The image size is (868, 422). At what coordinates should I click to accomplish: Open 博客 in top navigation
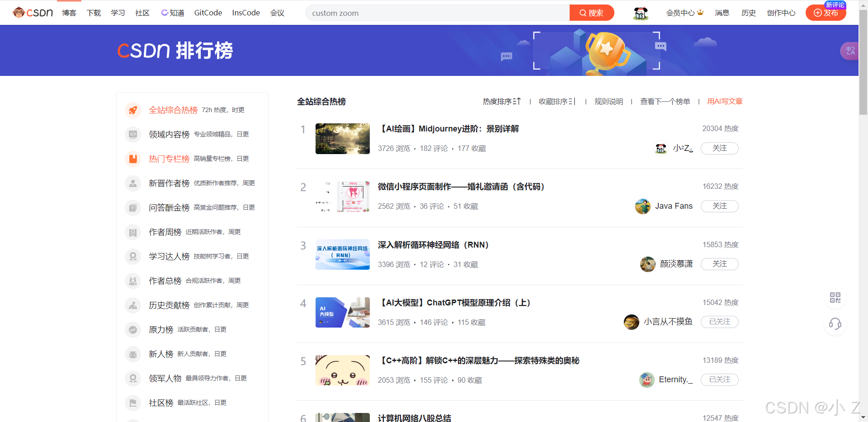[x=69, y=13]
